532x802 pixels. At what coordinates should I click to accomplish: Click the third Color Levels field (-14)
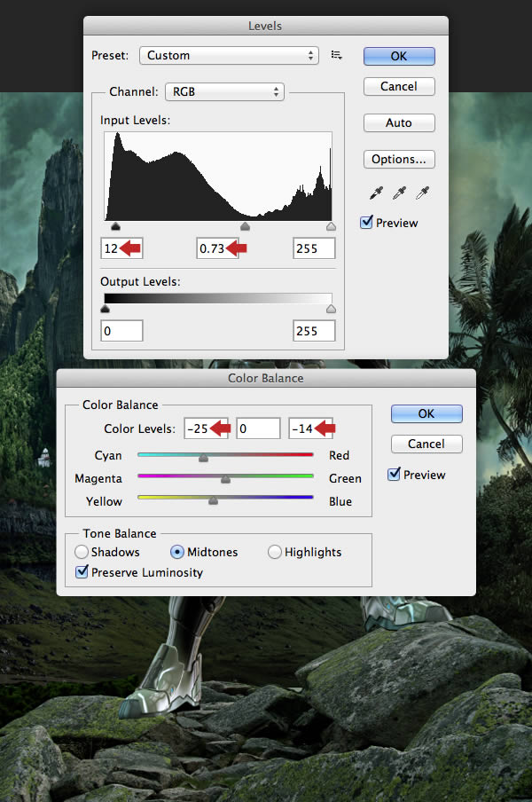(310, 429)
